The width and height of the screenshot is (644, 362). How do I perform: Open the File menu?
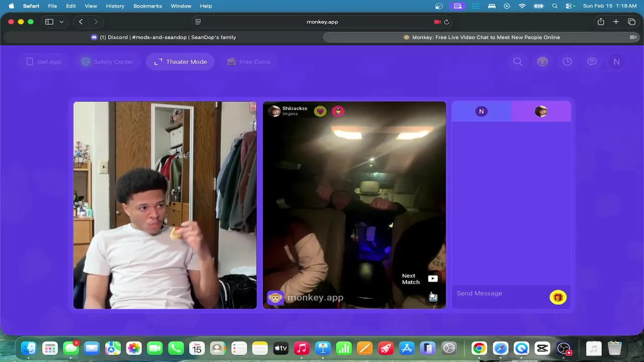tap(52, 6)
